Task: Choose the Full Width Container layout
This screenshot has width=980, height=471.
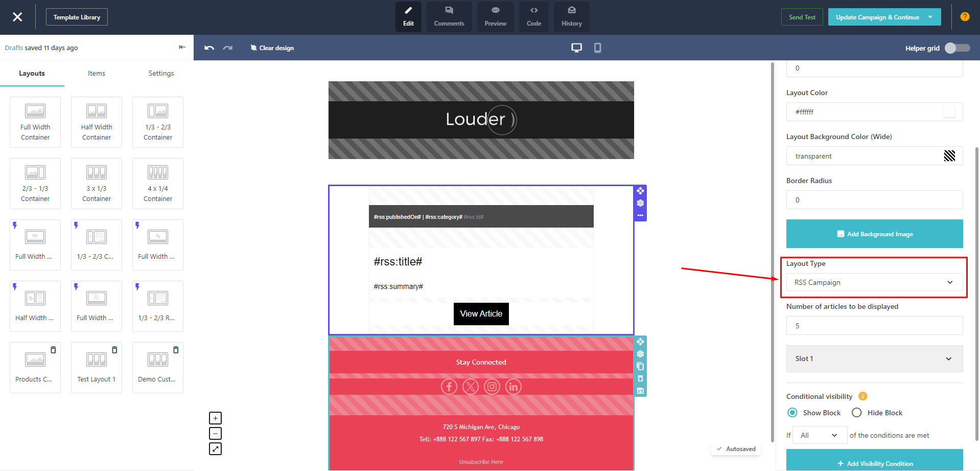Action: [35, 122]
